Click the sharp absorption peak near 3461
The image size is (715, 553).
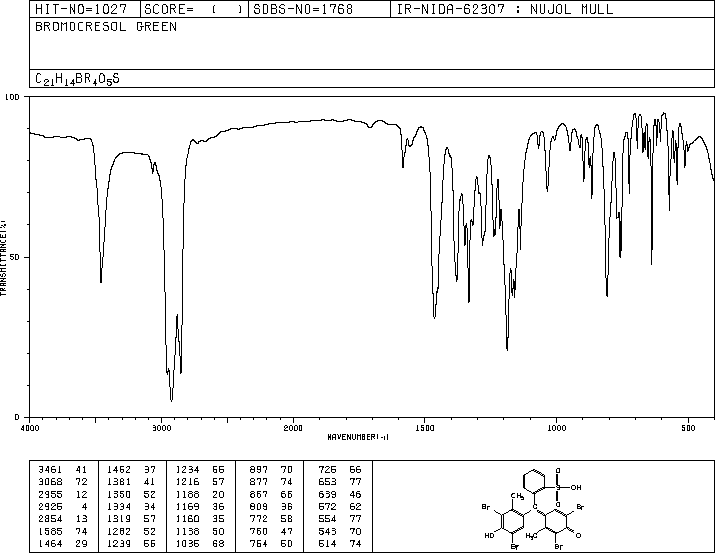coord(101,281)
